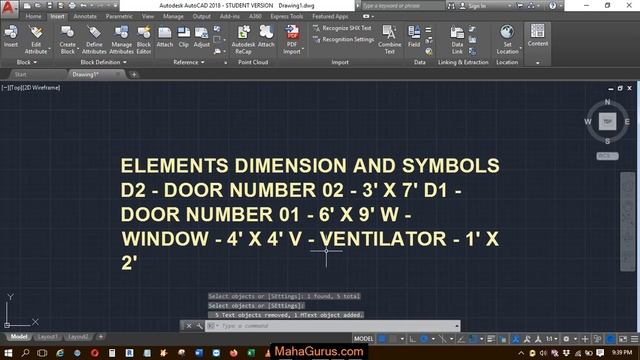Open workspace switching gear in status bar
The image size is (640, 360).
(x=566, y=339)
